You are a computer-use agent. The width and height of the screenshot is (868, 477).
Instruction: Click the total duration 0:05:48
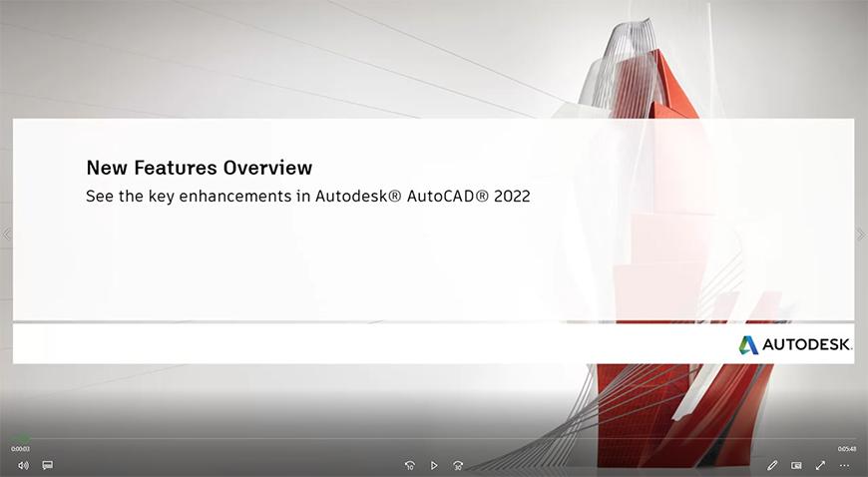click(847, 449)
